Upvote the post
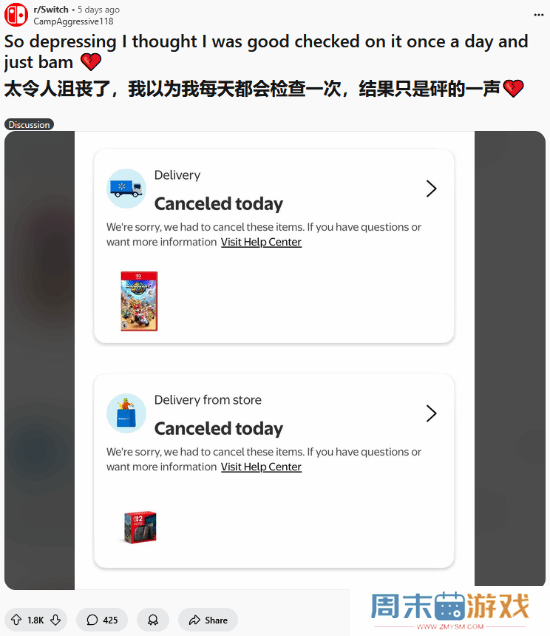The image size is (550, 636). tap(16, 620)
